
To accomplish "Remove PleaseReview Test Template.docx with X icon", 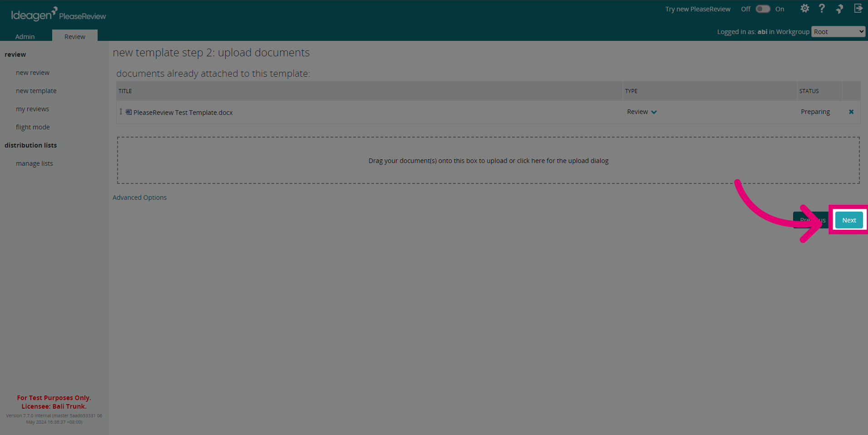I will coord(851,112).
